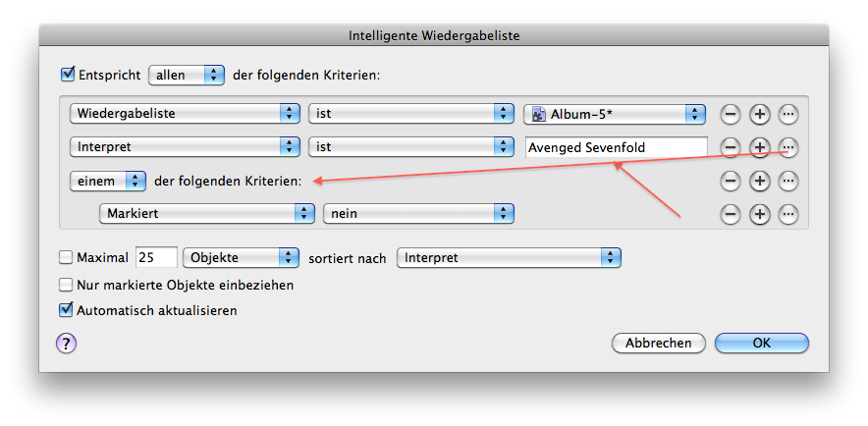868x426 pixels.
Task: Click plus icon on the Markiert row
Action: 760,214
